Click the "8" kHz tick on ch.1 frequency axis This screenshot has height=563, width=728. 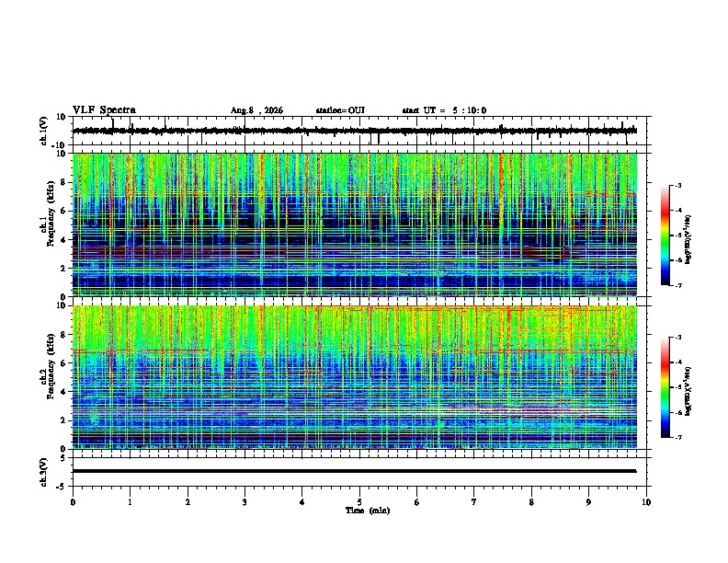[x=65, y=182]
